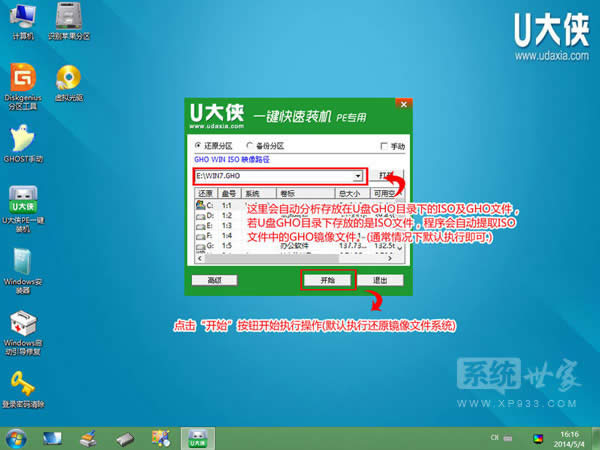Open the image path dropdown arrow

pos(358,176)
